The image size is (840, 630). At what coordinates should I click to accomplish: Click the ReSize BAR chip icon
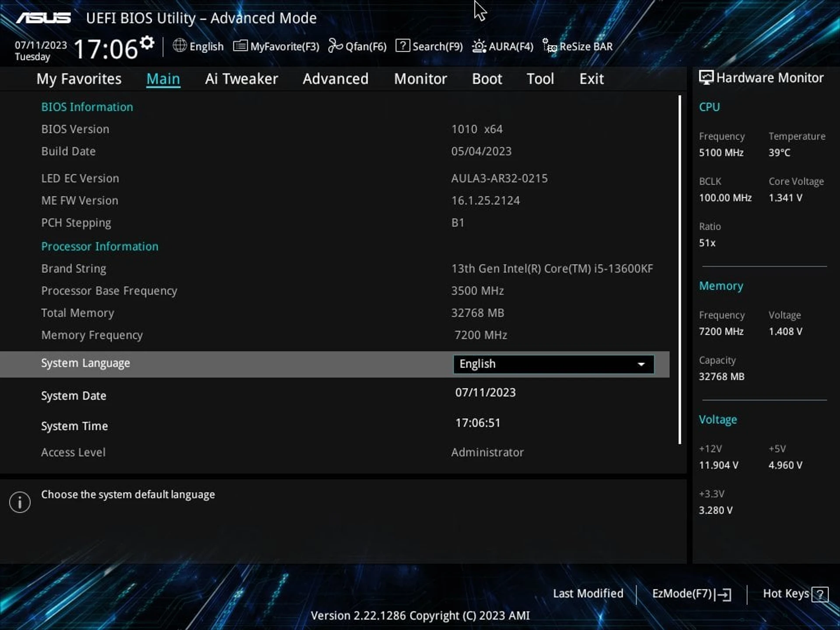click(x=549, y=45)
